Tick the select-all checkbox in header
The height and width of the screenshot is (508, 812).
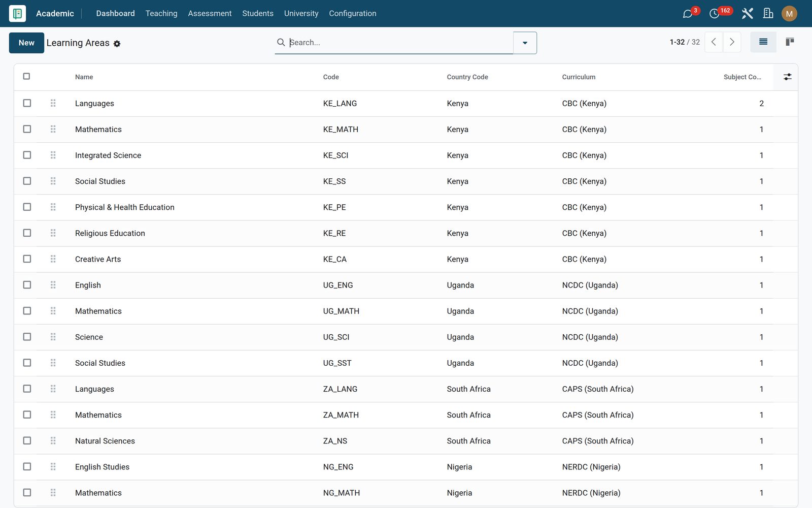26,76
